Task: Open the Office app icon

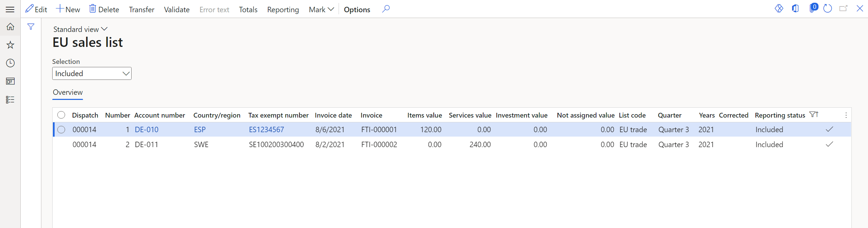Action: tap(795, 8)
